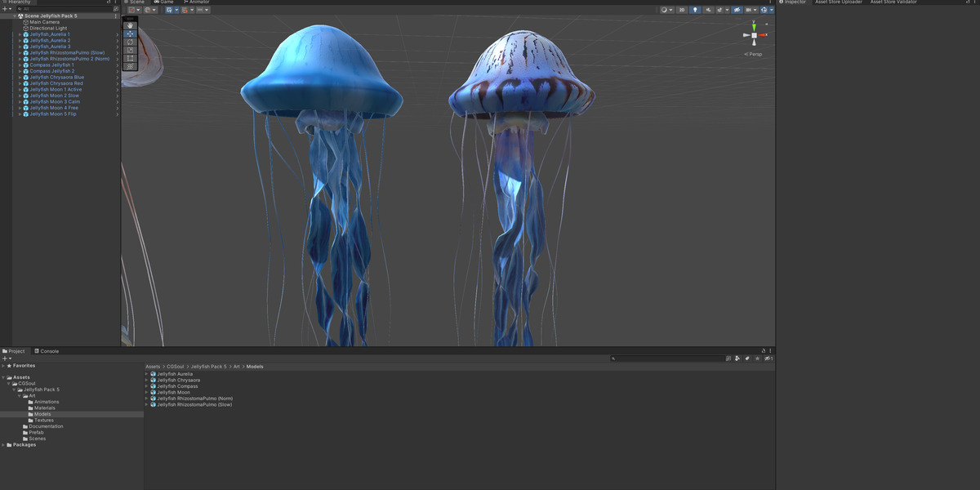Select the Hand view tool
This screenshot has width=980, height=490.
(131, 25)
